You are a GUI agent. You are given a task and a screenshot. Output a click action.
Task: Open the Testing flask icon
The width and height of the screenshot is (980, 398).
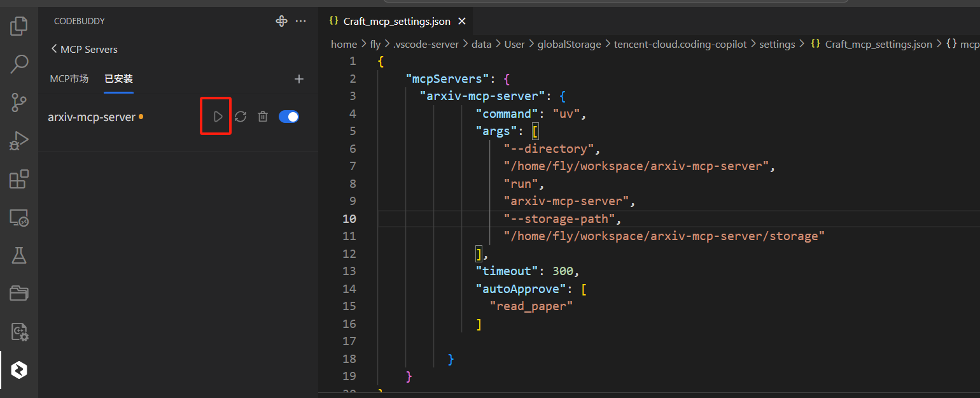point(19,255)
